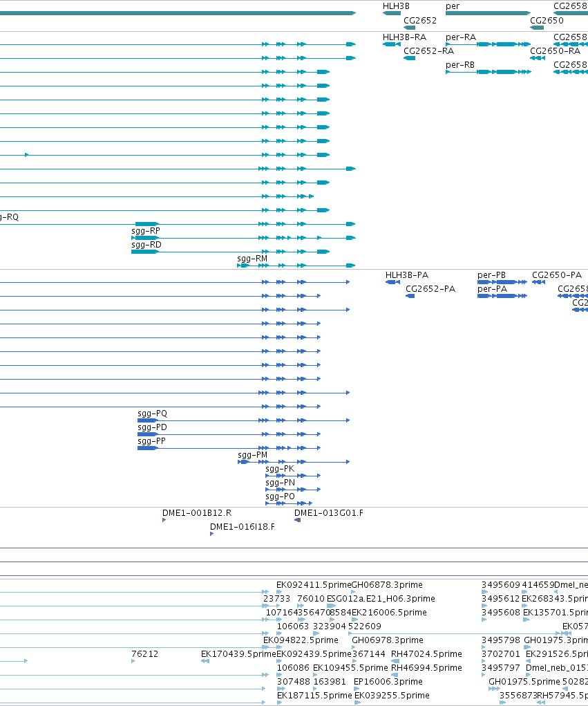The height and width of the screenshot is (706, 588).
Task: Click the HLH3B-PA protein label
Action: pyautogui.click(x=407, y=275)
